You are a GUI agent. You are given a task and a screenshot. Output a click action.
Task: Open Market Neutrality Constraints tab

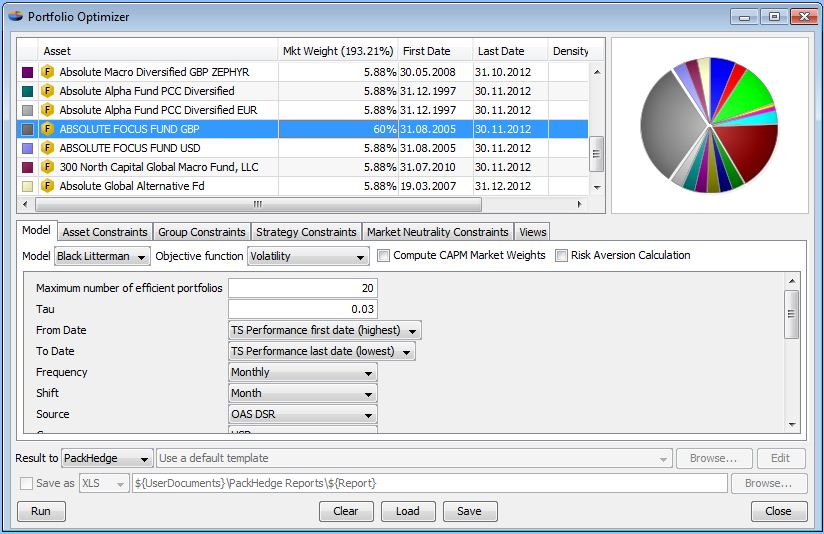coord(438,232)
